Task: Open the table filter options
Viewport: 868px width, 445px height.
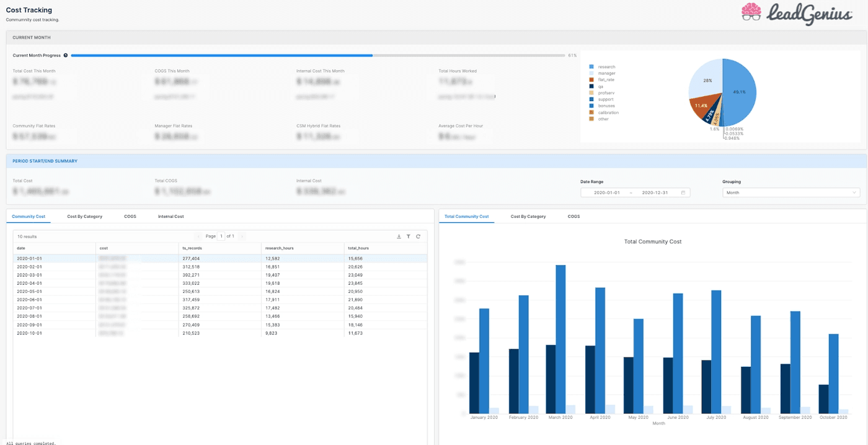Action: [409, 236]
